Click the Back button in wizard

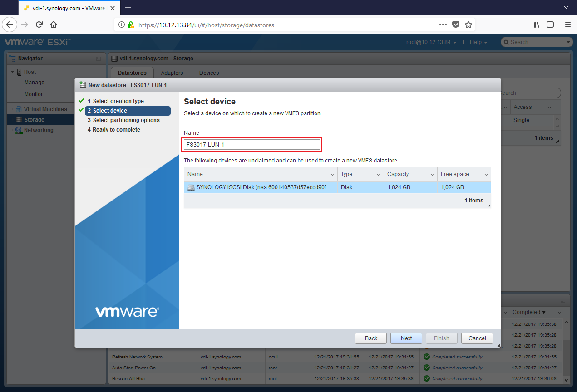point(371,338)
